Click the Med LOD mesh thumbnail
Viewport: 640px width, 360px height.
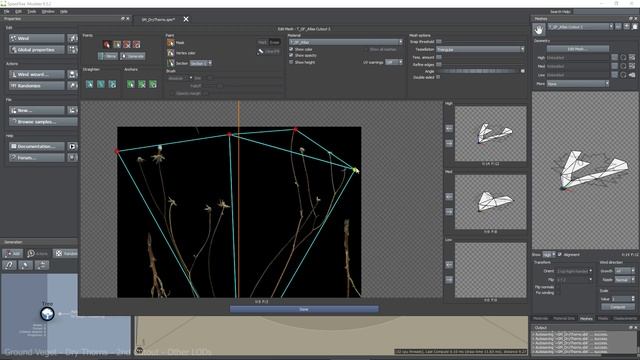(x=491, y=202)
